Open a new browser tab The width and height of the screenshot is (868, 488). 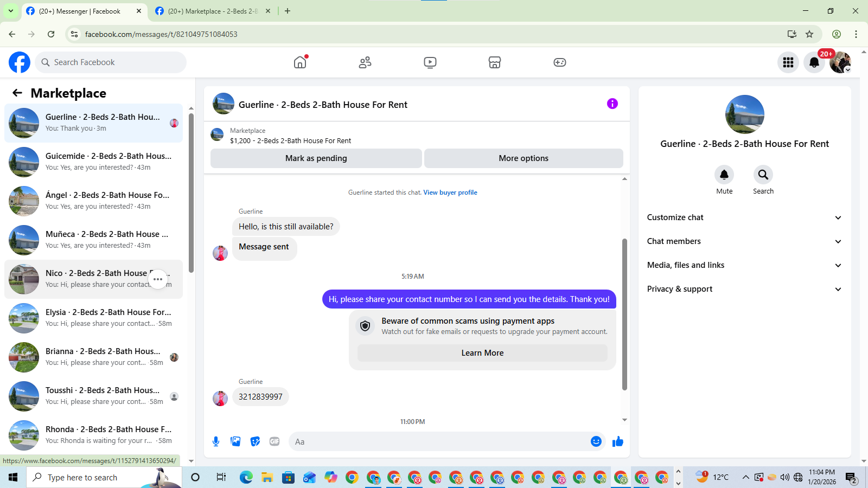pos(288,11)
